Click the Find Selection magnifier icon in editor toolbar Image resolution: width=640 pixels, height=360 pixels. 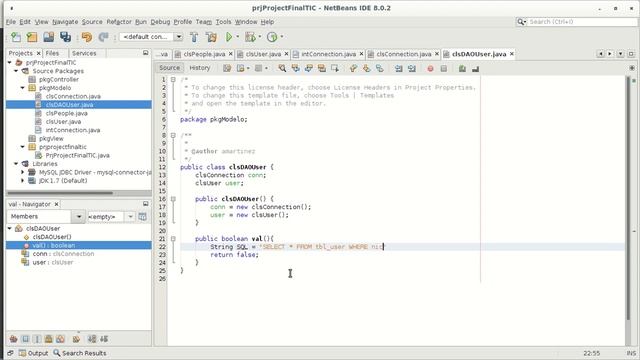click(282, 68)
